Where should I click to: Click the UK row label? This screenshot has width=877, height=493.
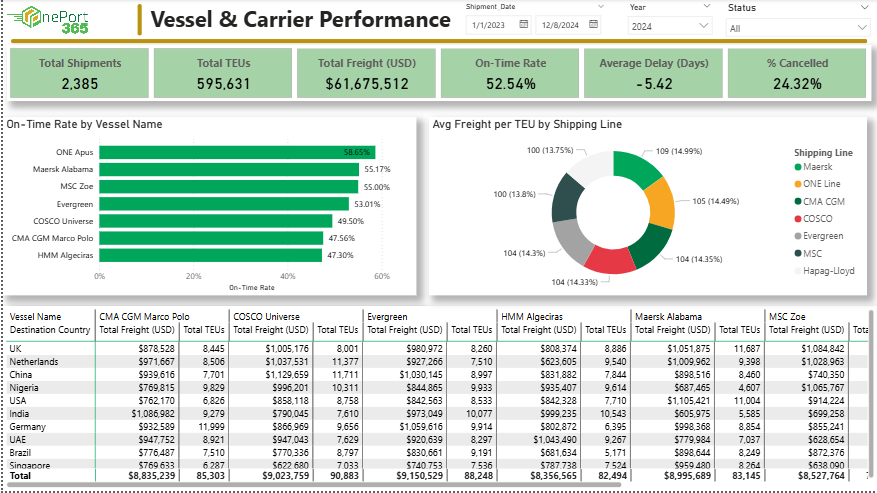tap(15, 349)
